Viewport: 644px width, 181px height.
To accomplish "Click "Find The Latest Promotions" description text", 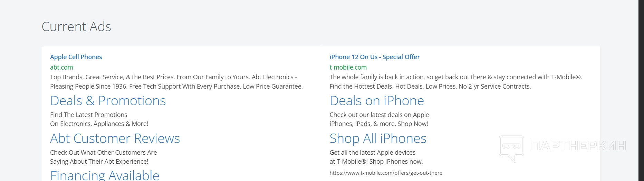I will pos(88,115).
